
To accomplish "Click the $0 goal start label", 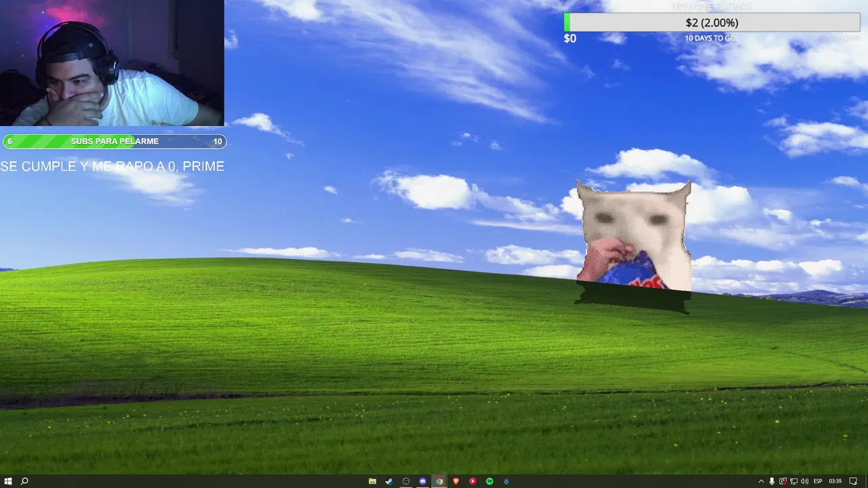I will (x=570, y=39).
